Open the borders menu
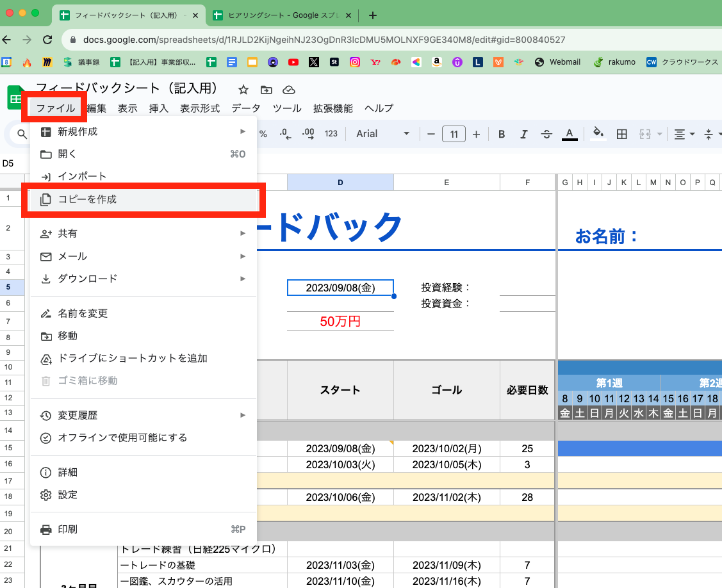 pyautogui.click(x=621, y=134)
